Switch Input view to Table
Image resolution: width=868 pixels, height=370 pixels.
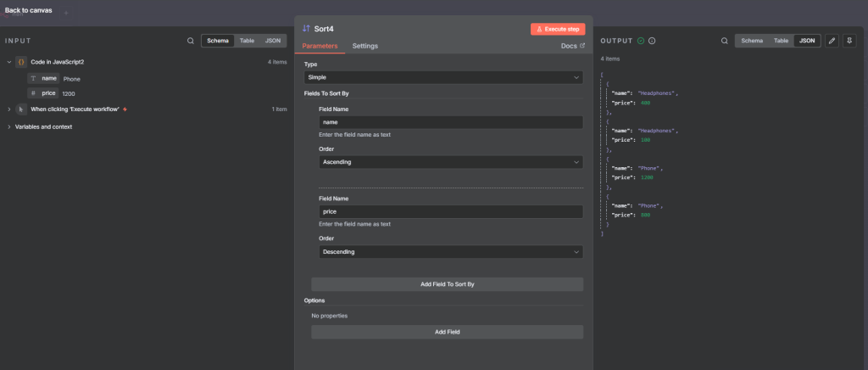click(x=247, y=41)
